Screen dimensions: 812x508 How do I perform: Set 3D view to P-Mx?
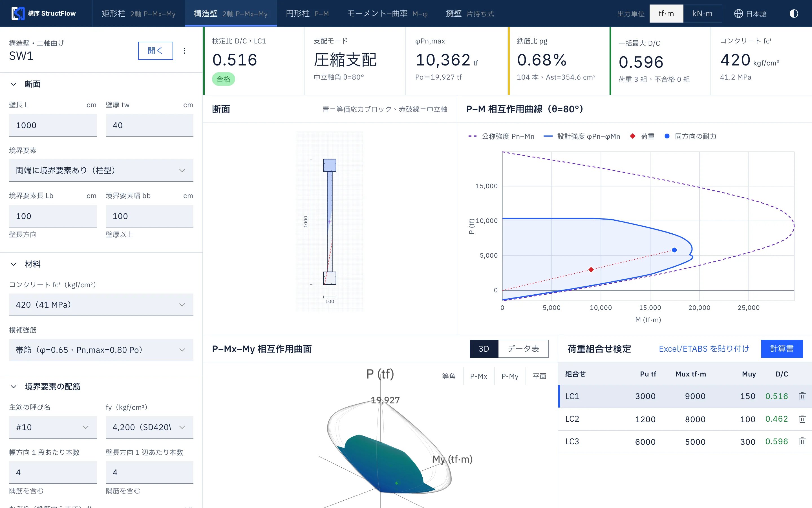(478, 376)
